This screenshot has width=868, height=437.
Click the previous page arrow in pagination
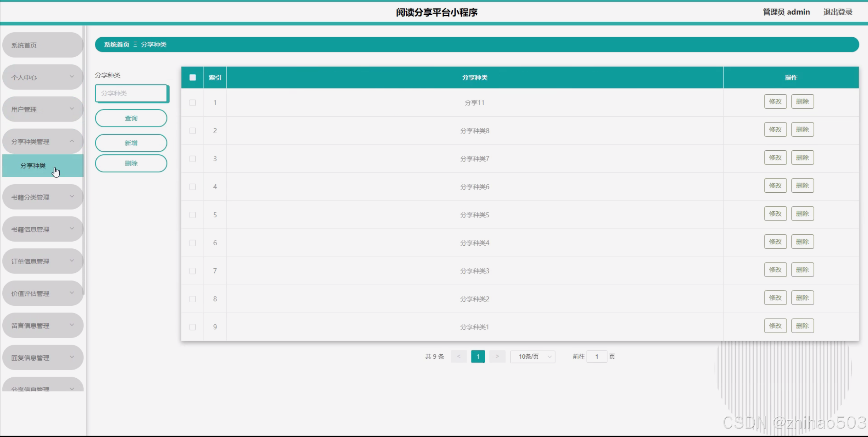[459, 356]
